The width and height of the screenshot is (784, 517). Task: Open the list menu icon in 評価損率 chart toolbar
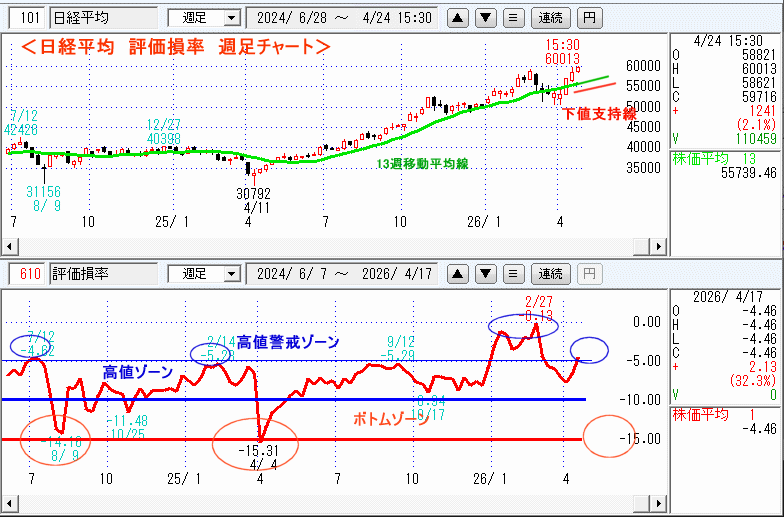click(x=513, y=274)
